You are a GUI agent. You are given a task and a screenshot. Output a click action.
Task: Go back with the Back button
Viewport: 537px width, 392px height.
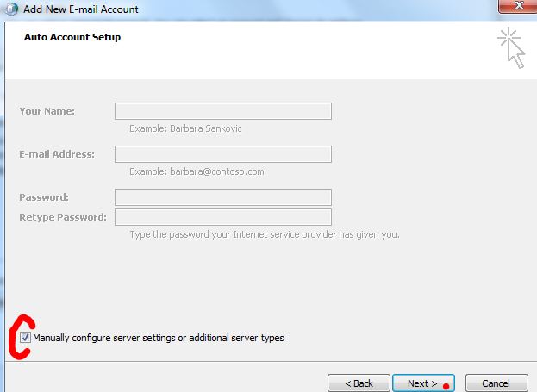coord(358,383)
